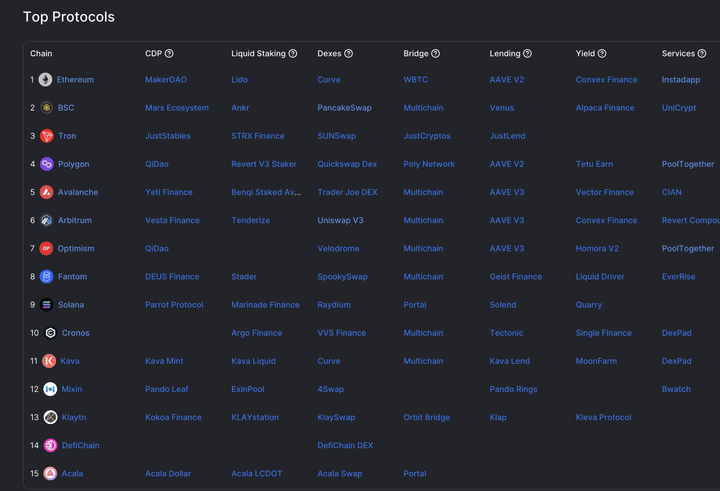Click the Ethereum chain logo icon
Screen dimensions: 720x491
coord(45,80)
